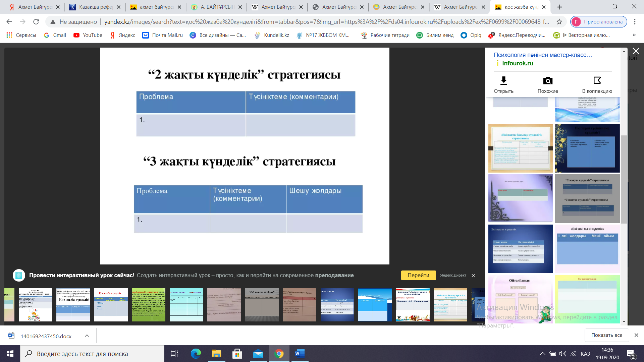The image size is (644, 362).
Task: Save image via В коллекцию icon
Action: point(597,81)
